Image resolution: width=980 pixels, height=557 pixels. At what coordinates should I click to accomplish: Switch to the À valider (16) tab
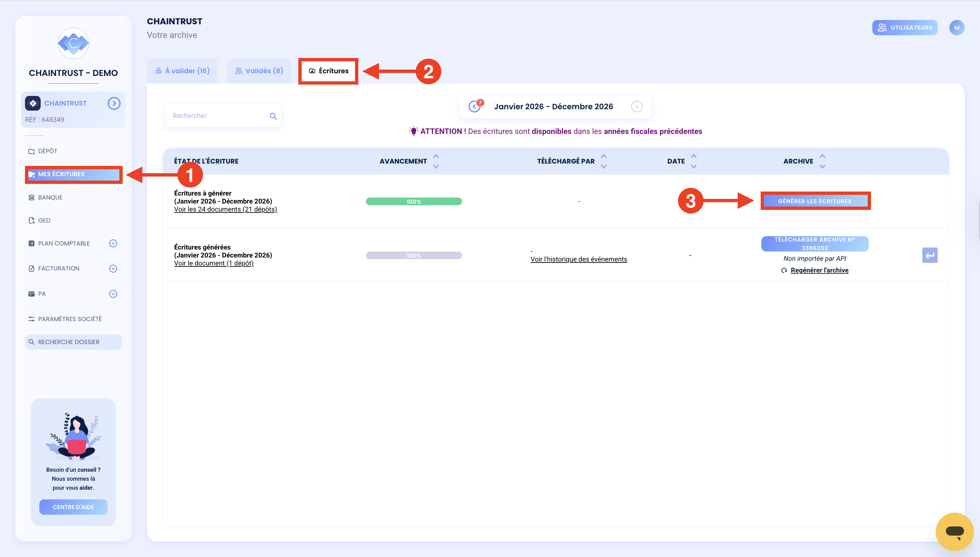(183, 71)
